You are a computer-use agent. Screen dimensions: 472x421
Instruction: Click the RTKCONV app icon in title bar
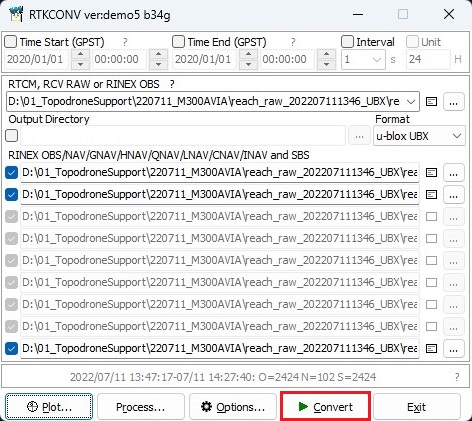coord(16,14)
